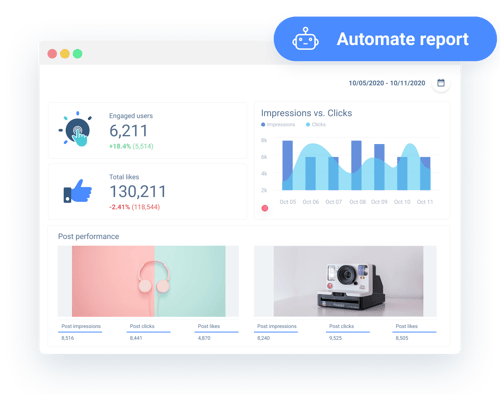The width and height of the screenshot is (500, 395).
Task: Click the Oct 06 axis label
Action: [311, 202]
